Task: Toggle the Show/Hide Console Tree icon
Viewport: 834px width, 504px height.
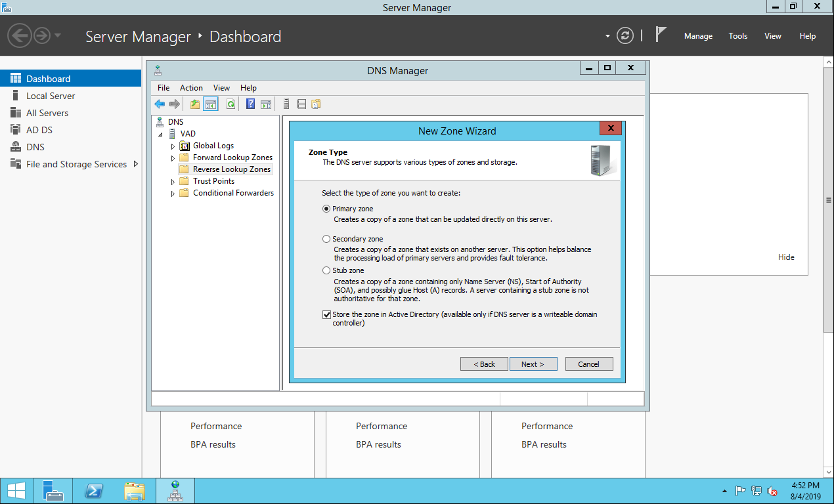Action: [211, 104]
